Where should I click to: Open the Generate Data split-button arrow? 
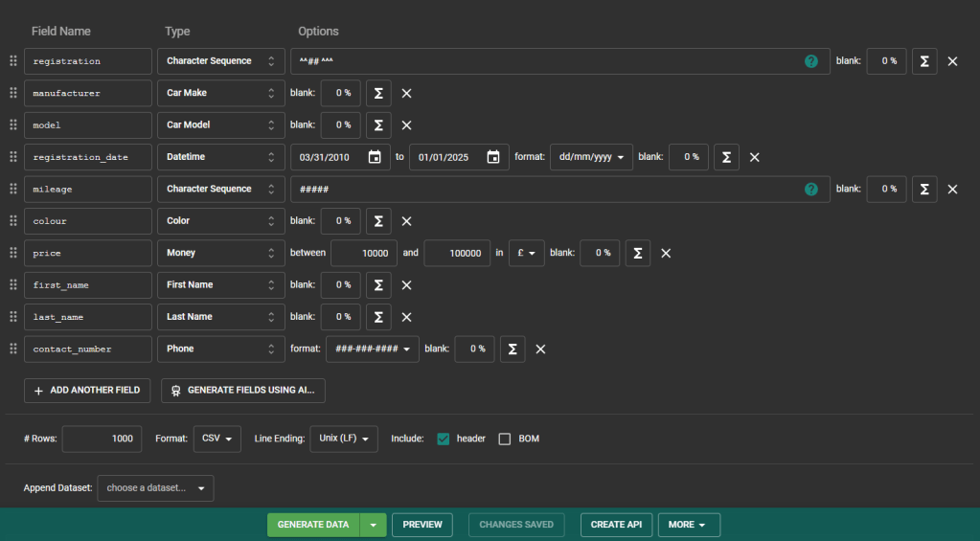click(374, 525)
